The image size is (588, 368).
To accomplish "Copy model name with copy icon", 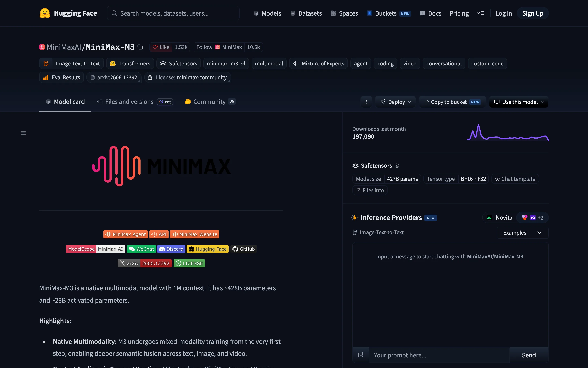I will (x=140, y=47).
